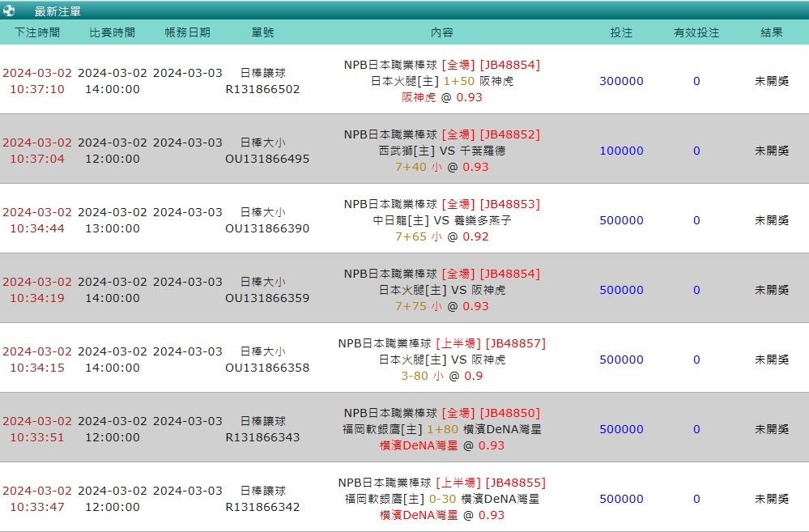This screenshot has width=809, height=532.
Task: Click order number OU131866495
Action: coord(267,159)
